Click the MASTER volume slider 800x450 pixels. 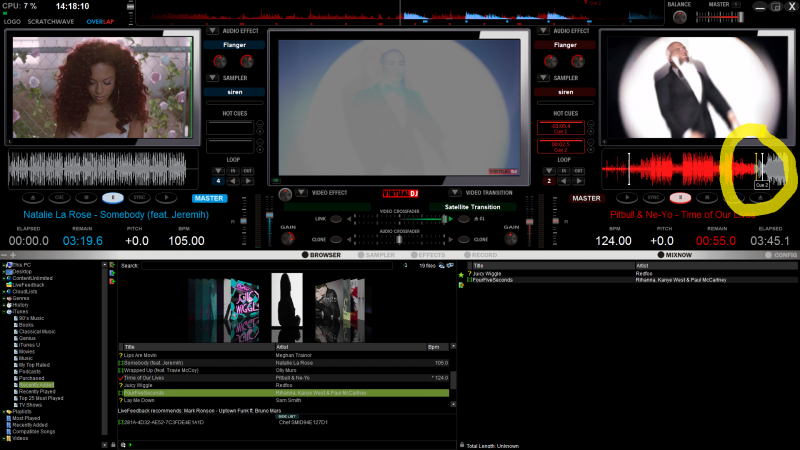tap(720, 17)
